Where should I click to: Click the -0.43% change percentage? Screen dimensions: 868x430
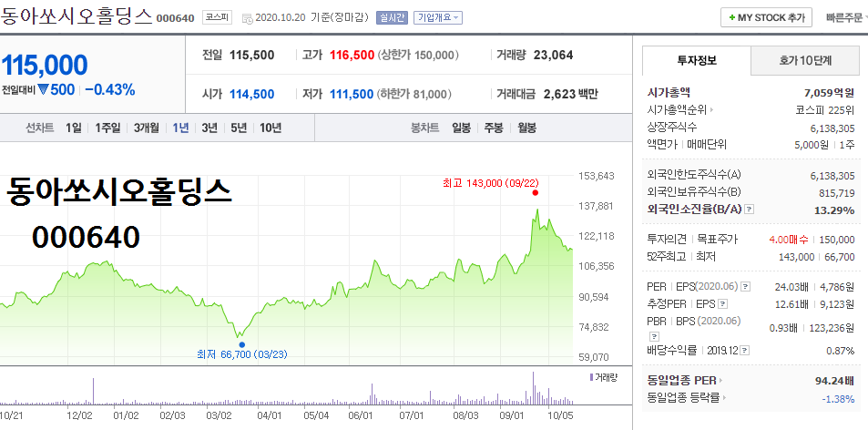(109, 89)
